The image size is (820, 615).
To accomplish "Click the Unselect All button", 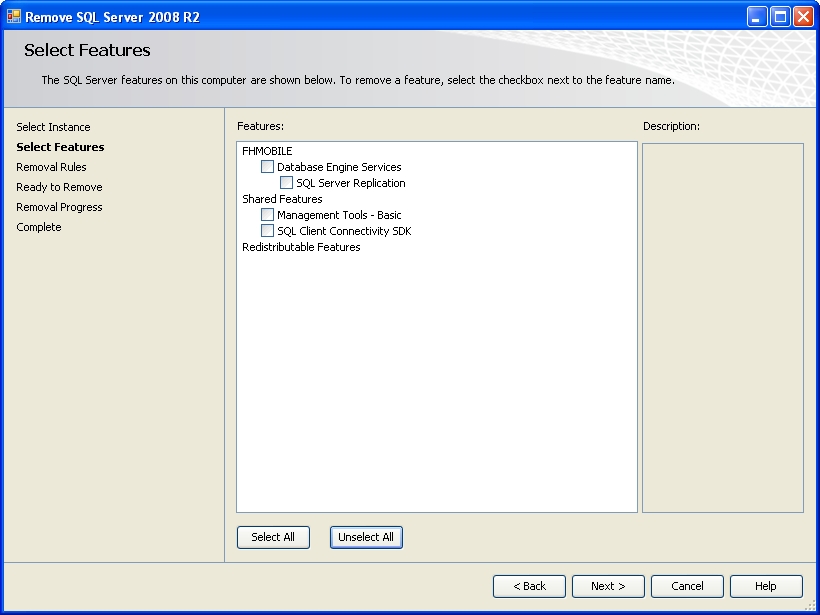I will point(366,537).
